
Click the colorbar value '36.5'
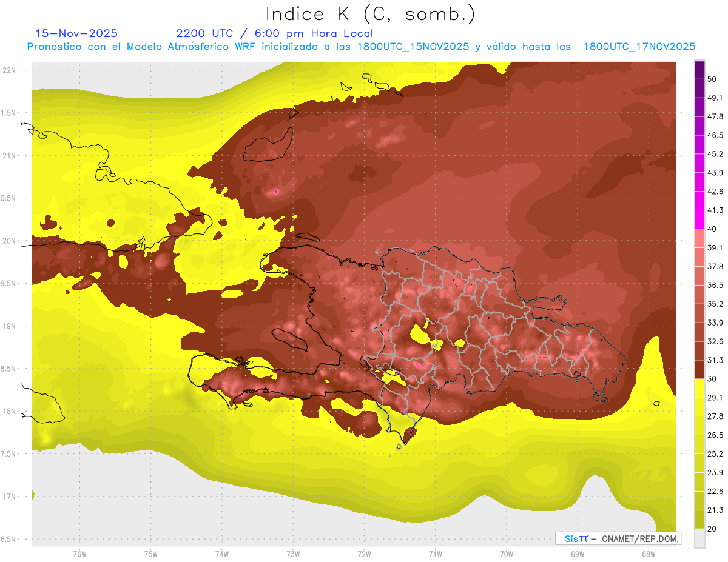tap(716, 285)
